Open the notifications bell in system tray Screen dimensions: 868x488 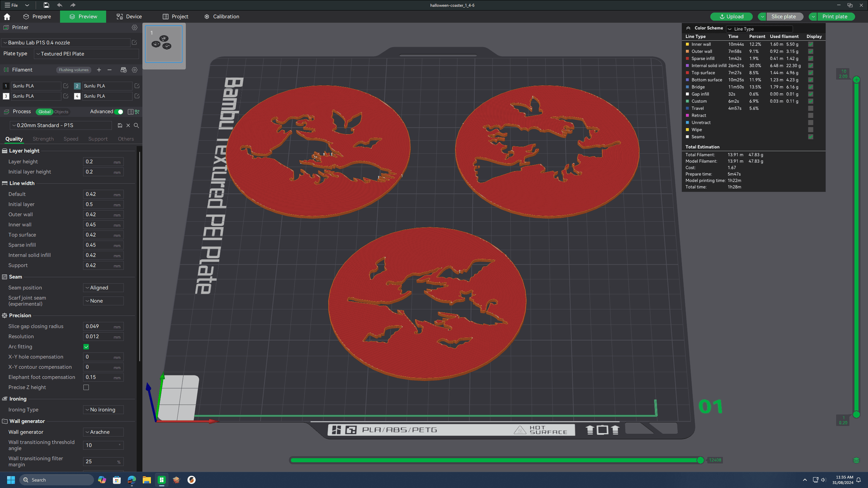(x=859, y=480)
